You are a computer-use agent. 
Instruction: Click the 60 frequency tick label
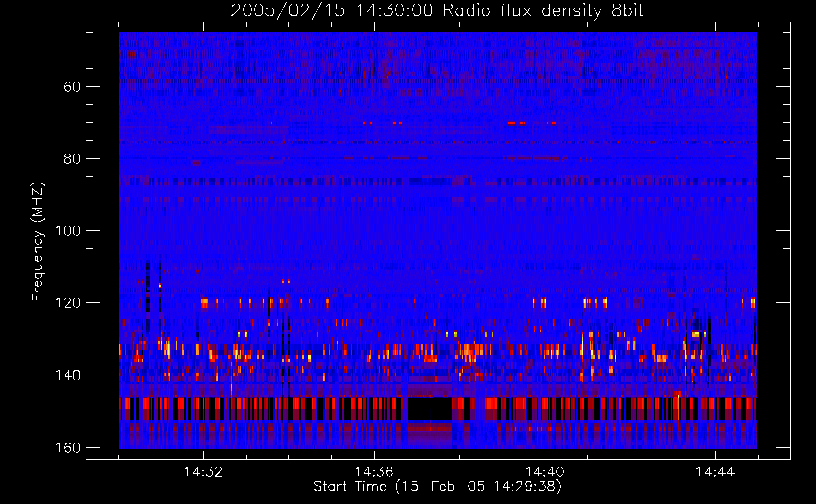[x=72, y=87]
